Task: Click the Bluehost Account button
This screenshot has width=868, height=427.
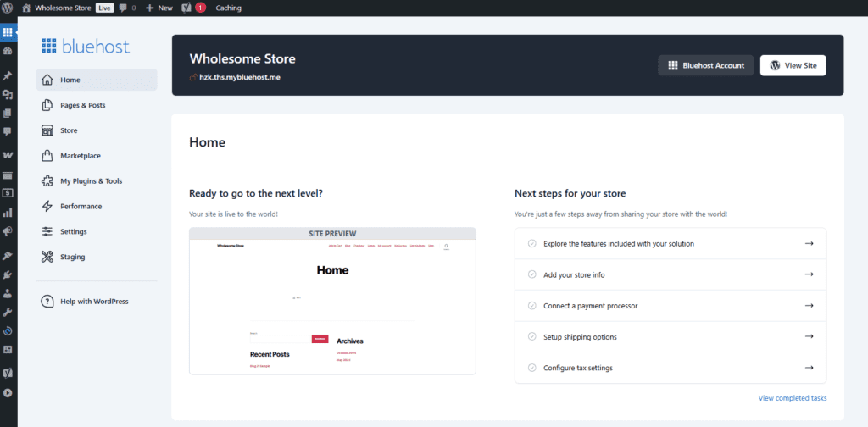Action: tap(706, 65)
